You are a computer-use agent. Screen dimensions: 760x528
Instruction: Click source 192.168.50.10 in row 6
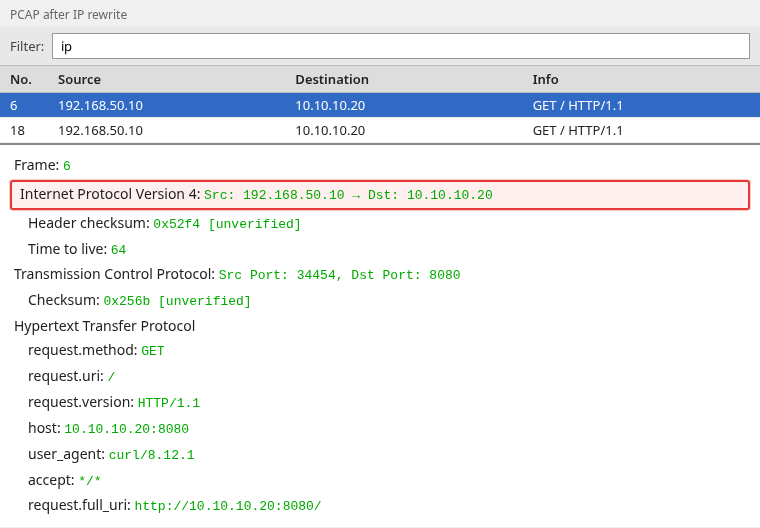(100, 105)
